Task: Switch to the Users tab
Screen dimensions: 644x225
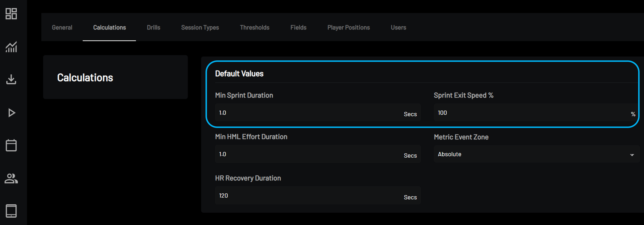Action: 398,27
